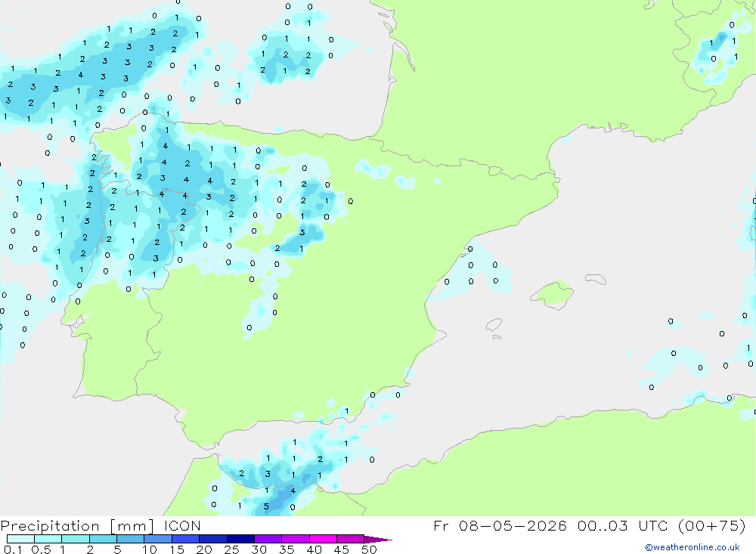The height and width of the screenshot is (554, 756).
Task: Choose the 20–25 mm dark blue legend swatch
Action: pyautogui.click(x=213, y=539)
